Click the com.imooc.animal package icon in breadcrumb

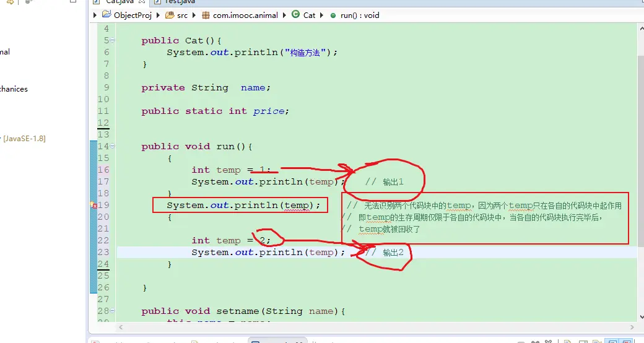[206, 15]
